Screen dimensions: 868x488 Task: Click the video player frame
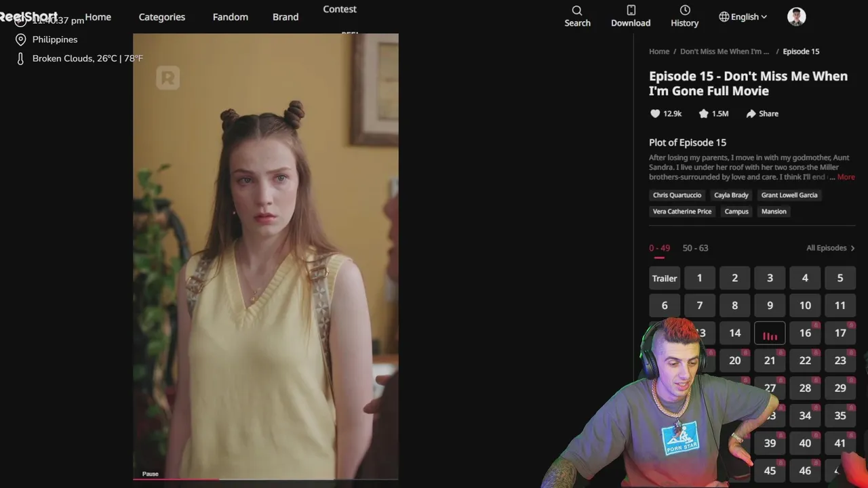click(265, 256)
